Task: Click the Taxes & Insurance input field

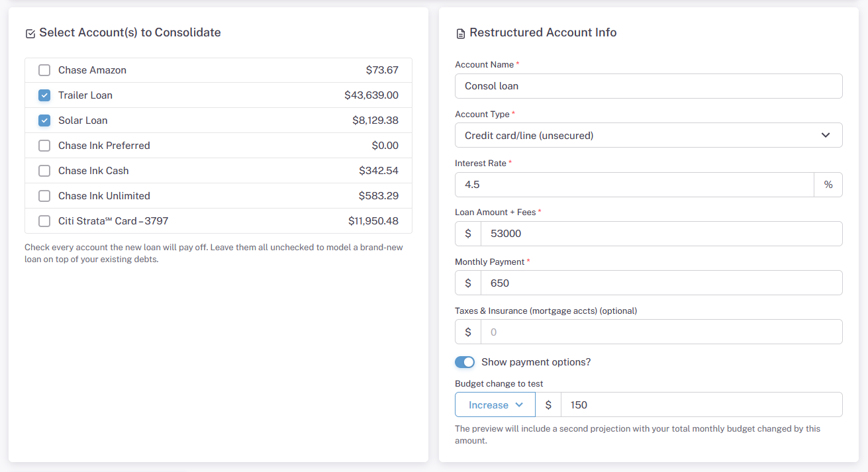Action: click(x=661, y=332)
